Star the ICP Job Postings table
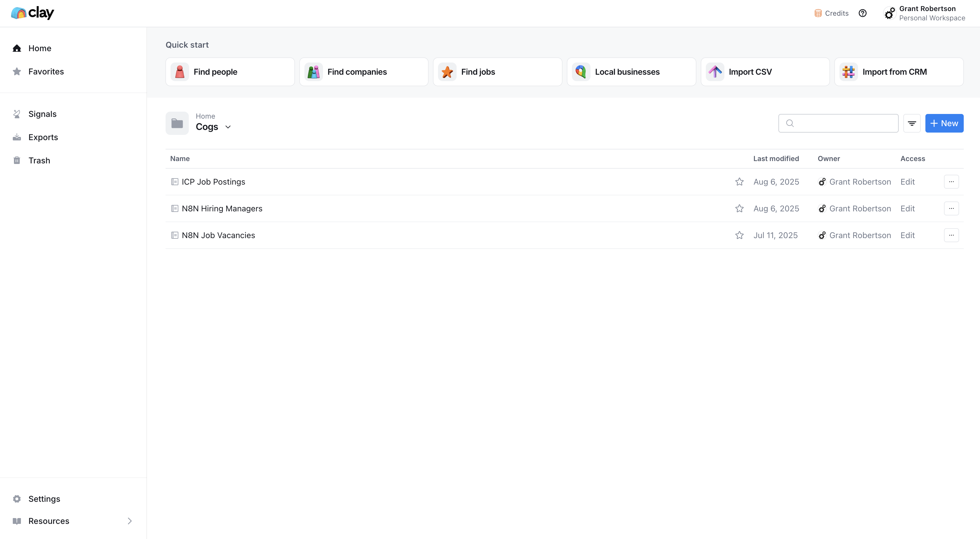The height and width of the screenshot is (539, 980). pos(739,182)
